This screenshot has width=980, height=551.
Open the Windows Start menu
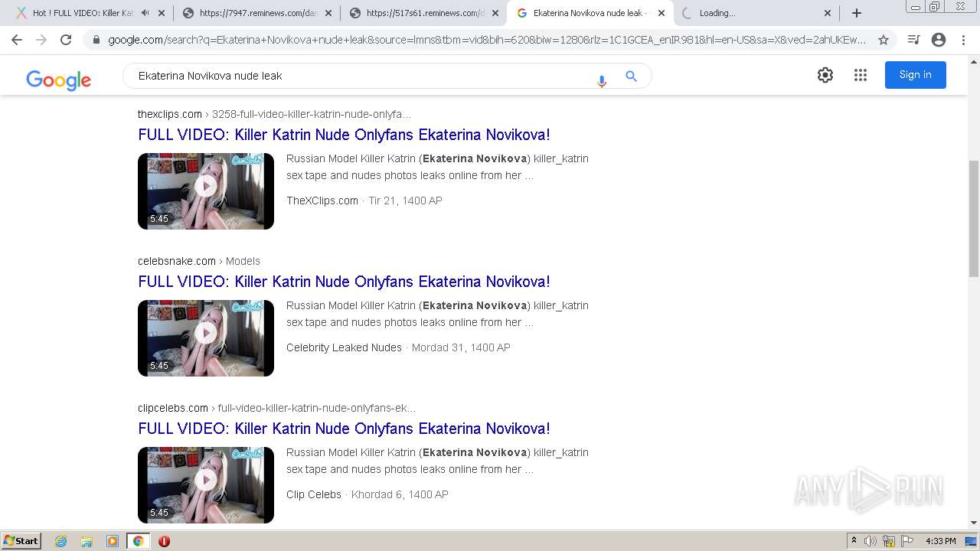tap(21, 541)
